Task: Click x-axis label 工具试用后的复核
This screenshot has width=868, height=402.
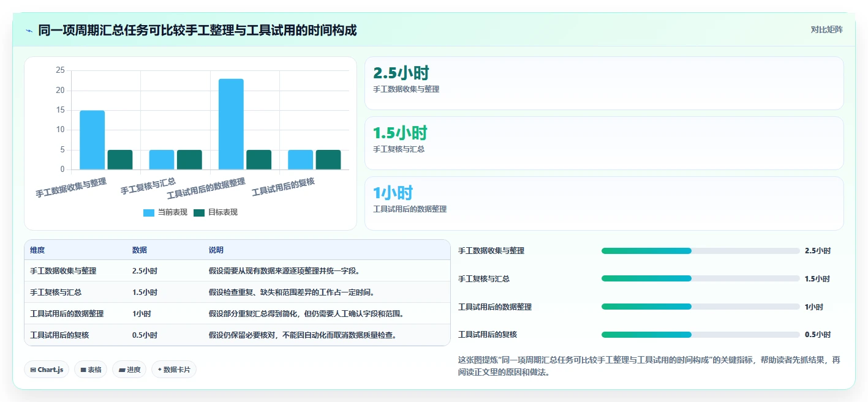Action: click(x=283, y=187)
